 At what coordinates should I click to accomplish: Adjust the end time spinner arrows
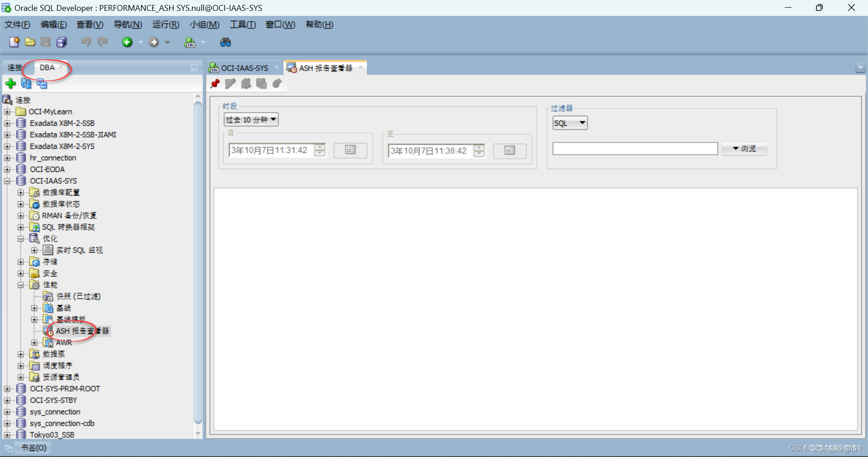point(479,151)
